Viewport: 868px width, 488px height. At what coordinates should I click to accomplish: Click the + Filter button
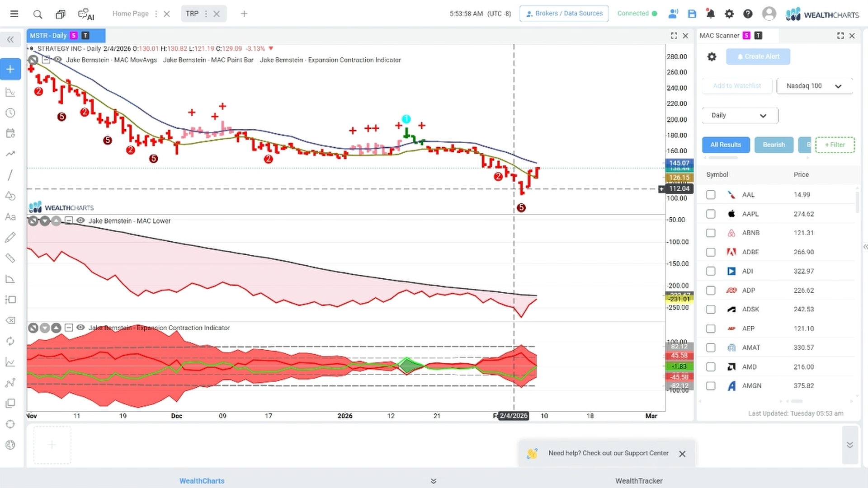835,145
